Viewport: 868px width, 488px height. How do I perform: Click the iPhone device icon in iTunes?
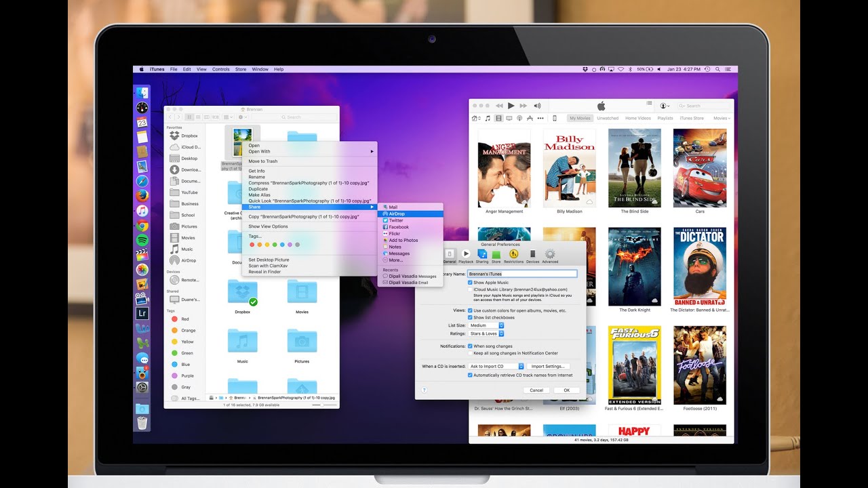click(x=554, y=118)
